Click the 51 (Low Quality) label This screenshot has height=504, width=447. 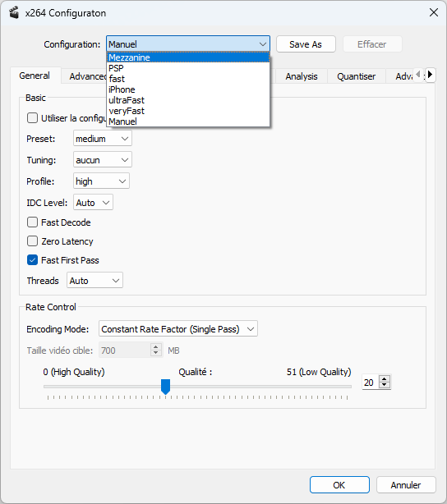point(319,372)
